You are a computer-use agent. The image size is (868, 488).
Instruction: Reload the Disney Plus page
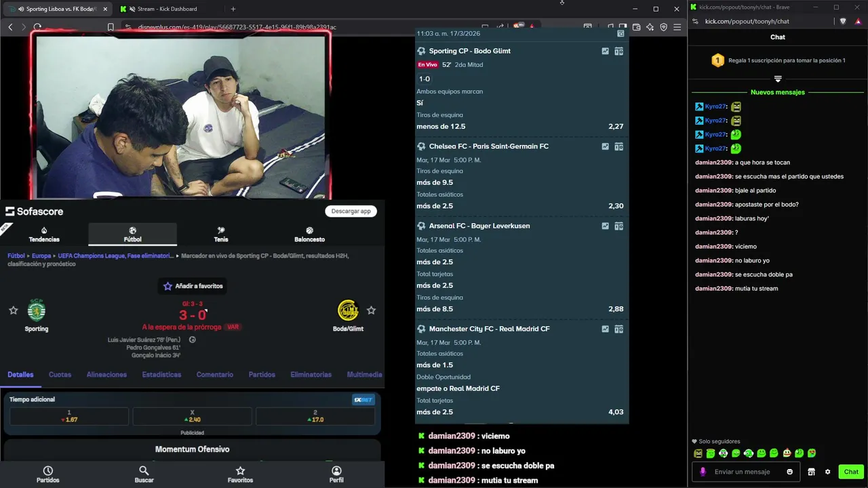coord(37,27)
